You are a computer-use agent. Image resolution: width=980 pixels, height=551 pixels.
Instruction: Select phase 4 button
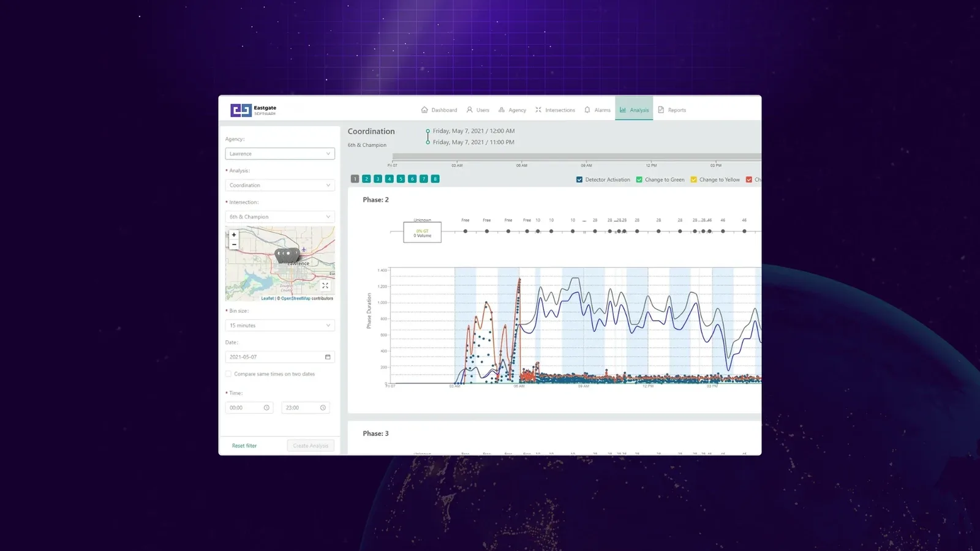(x=390, y=179)
